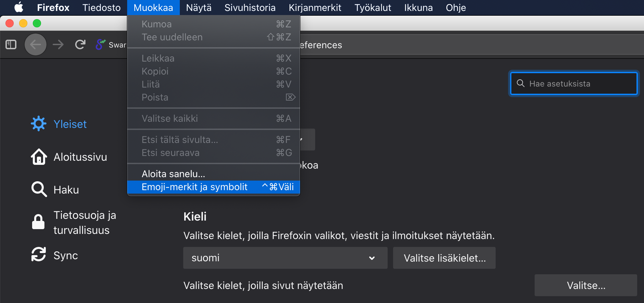Viewport: 644px width, 303px height.
Task: Open the Näytä menu
Action: coord(199,8)
